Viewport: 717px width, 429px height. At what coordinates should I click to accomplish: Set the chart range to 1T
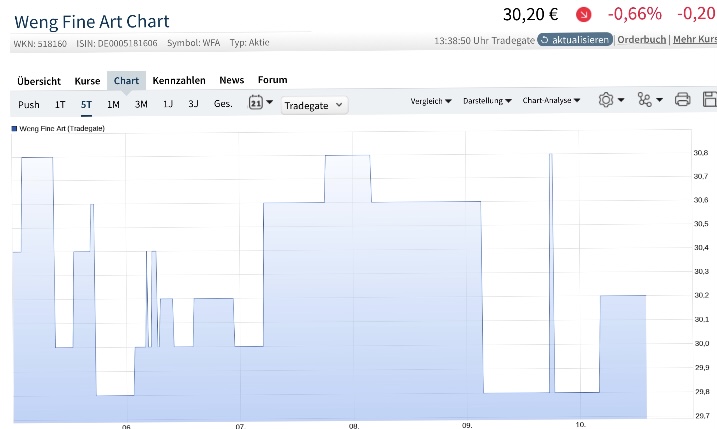(x=60, y=105)
